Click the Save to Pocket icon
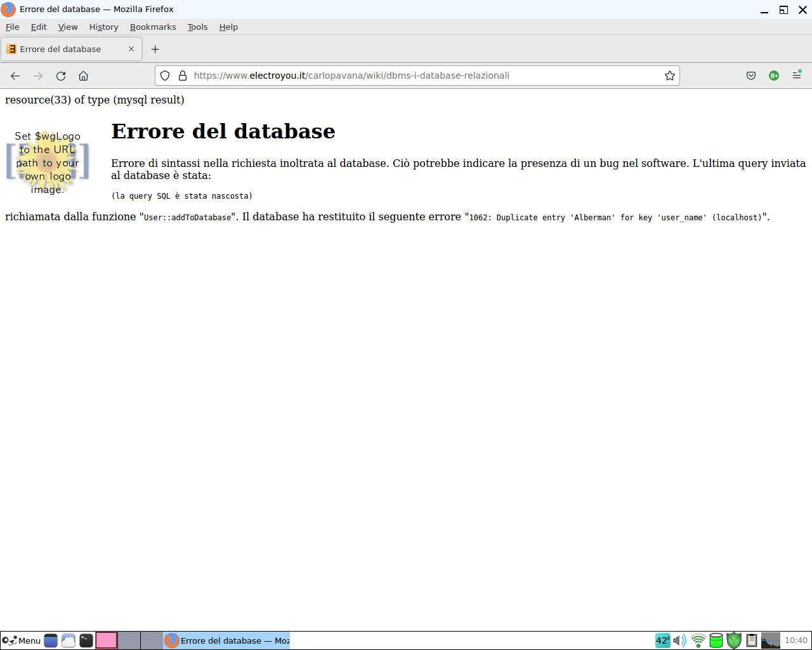This screenshot has height=650, width=812. coord(751,76)
